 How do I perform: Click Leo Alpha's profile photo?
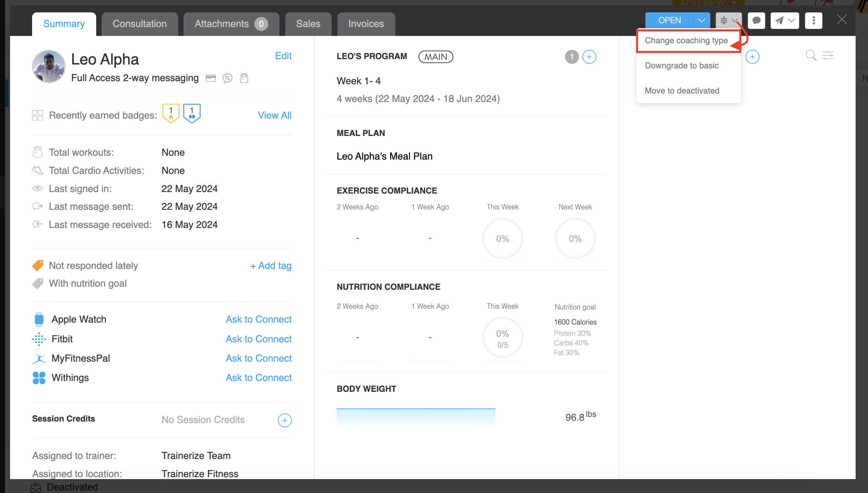(x=49, y=66)
